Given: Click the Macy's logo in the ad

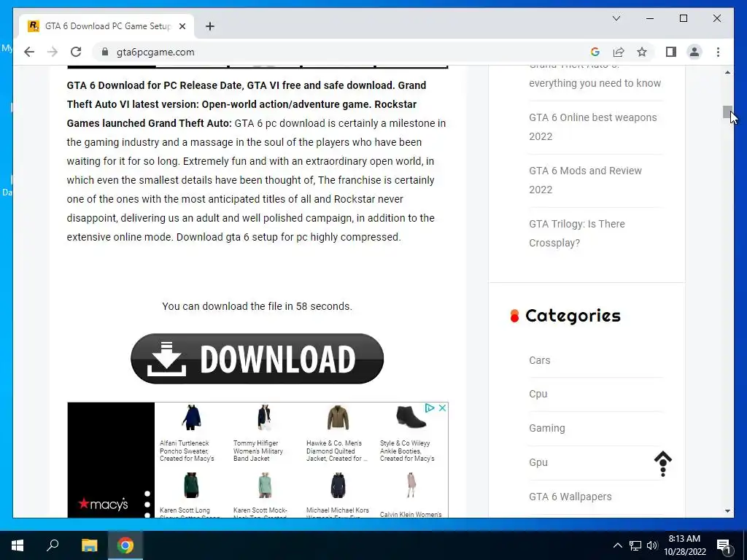Looking at the screenshot, I should pos(104,504).
